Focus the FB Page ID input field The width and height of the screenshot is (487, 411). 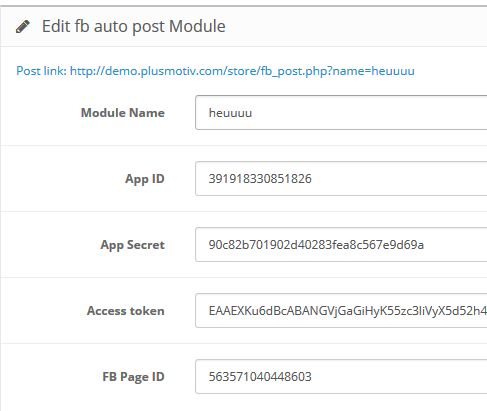pos(341,377)
